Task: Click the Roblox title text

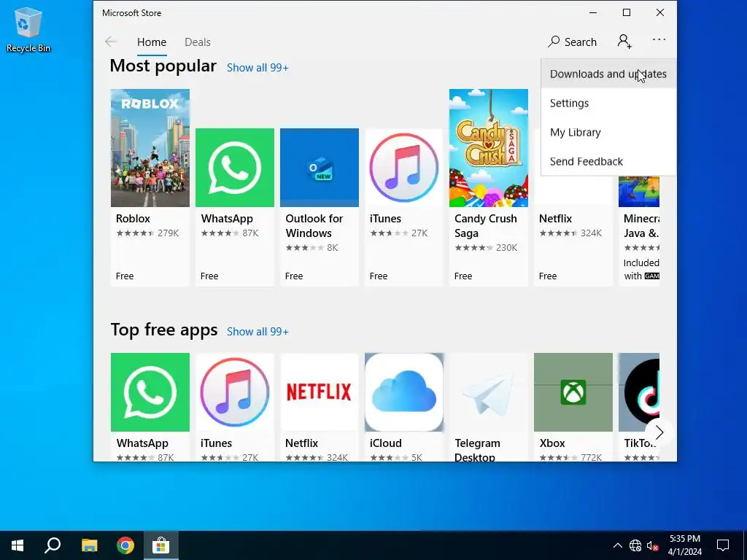Action: click(133, 219)
